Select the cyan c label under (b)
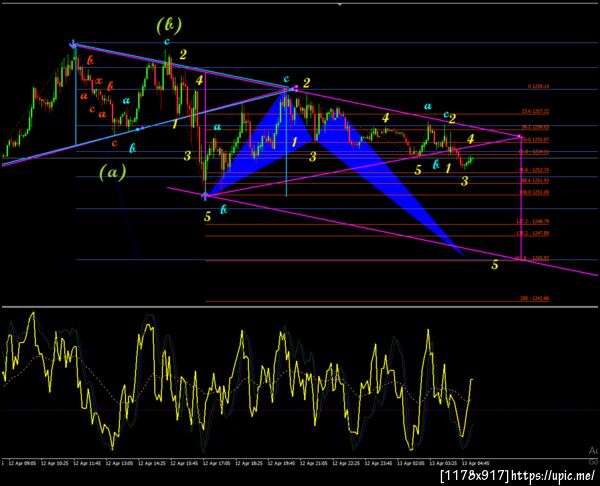The width and height of the screenshot is (600, 486). (166, 41)
